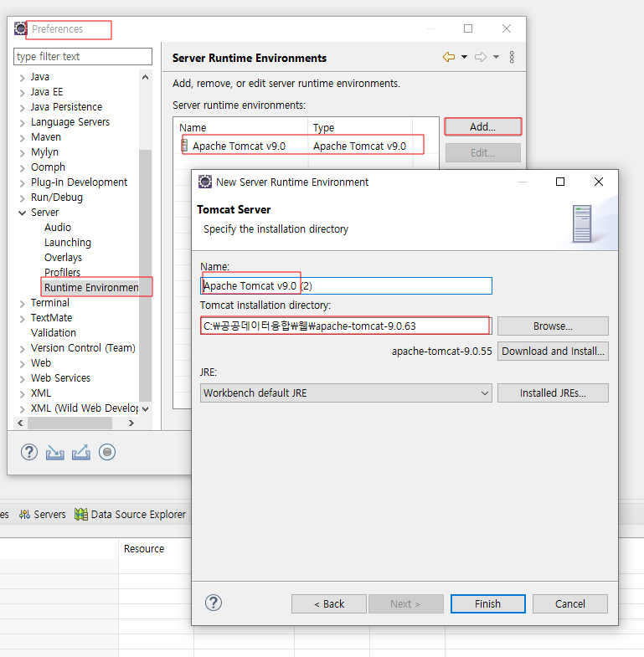Click the < Back button
Screen dimensions: 644x657
(x=329, y=603)
